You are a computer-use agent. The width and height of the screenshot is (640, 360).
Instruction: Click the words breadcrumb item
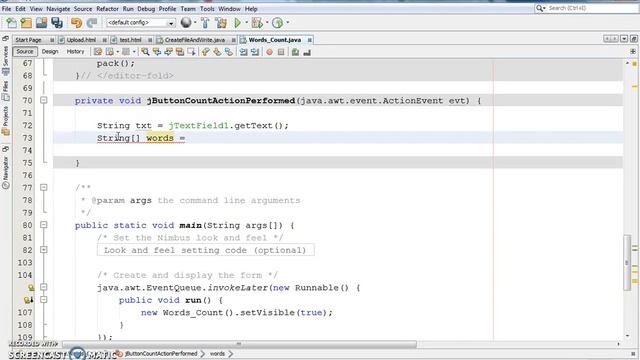(x=217, y=353)
